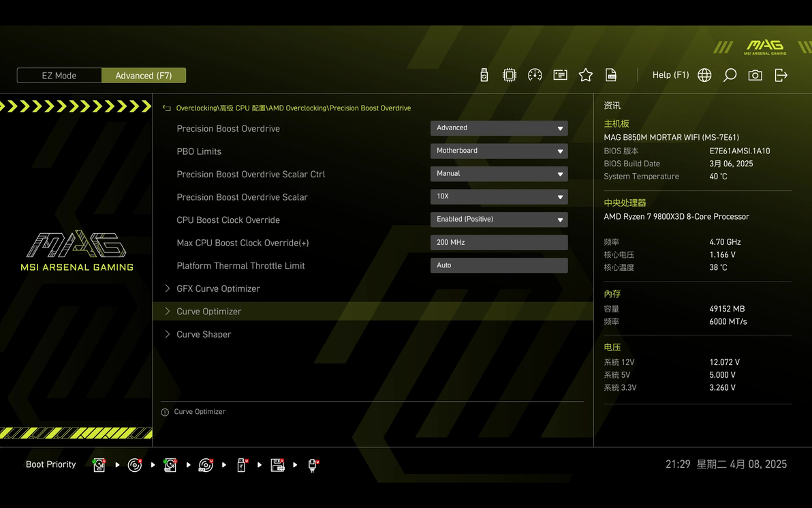The image size is (812, 508).
Task: Select the USB floppy disk boot icon
Action: pyautogui.click(x=277, y=465)
